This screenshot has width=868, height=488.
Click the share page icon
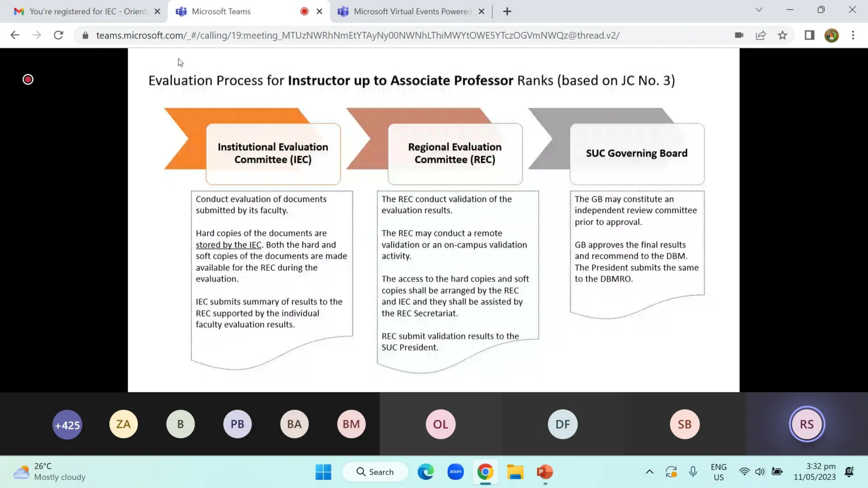point(761,35)
